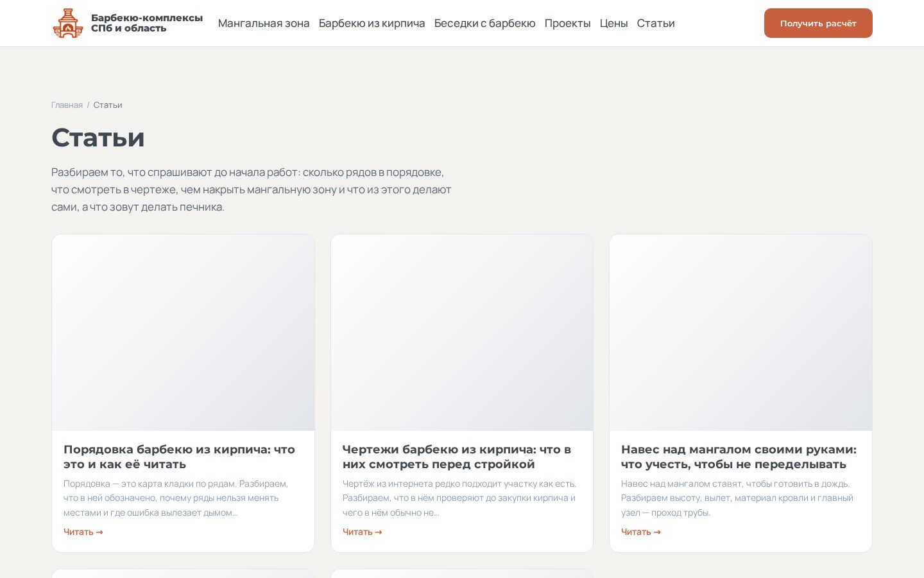924x578 pixels.
Task: Open thumbnail of the "Навес над мангалом" article
Action: (740, 333)
